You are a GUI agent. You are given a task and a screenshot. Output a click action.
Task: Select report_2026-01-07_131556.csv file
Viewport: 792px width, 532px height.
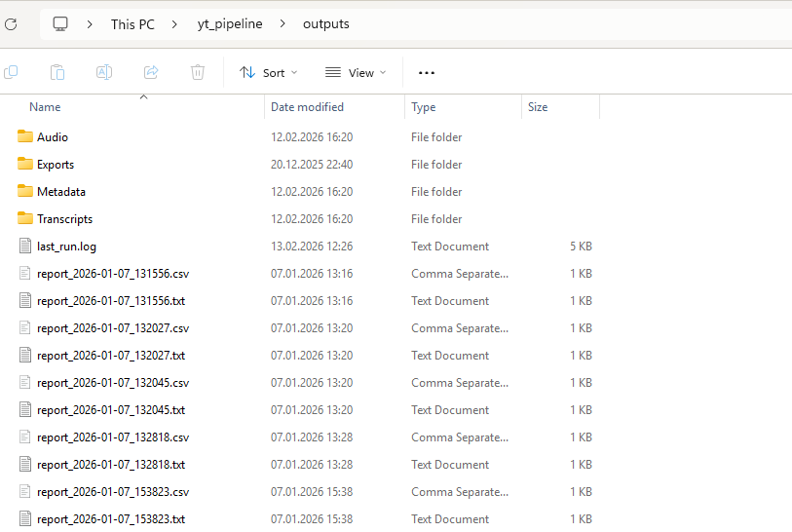(112, 274)
